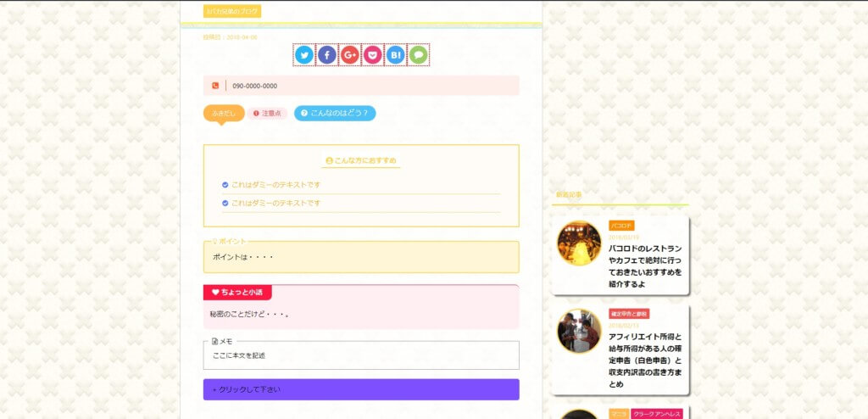Click the 090-0000-0000 phone number

pyautogui.click(x=254, y=86)
